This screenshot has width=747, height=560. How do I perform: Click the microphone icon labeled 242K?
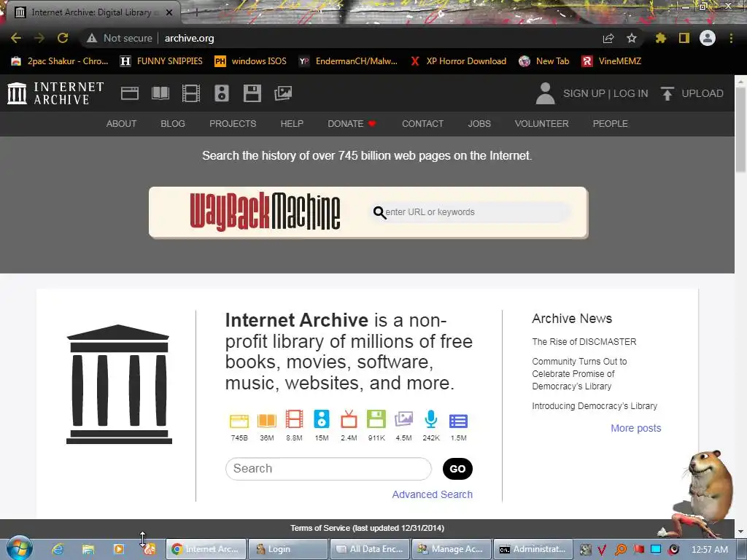pyautogui.click(x=431, y=419)
